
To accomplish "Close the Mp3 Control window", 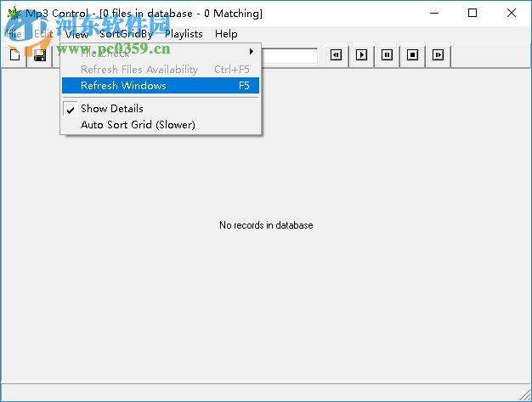I will pyautogui.click(x=512, y=14).
